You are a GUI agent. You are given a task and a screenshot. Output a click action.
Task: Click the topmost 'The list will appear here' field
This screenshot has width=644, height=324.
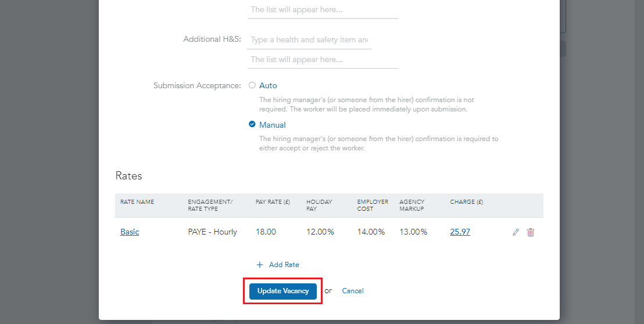[x=323, y=10]
